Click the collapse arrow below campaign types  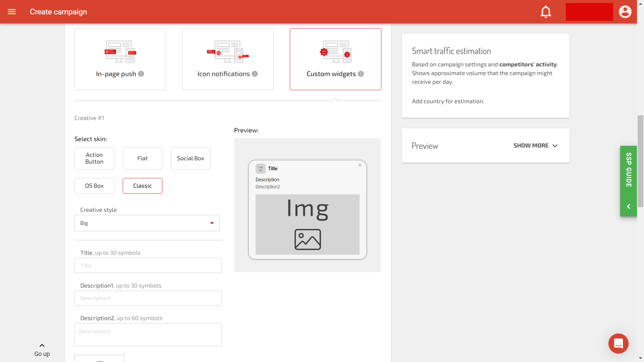pyautogui.click(x=335, y=98)
